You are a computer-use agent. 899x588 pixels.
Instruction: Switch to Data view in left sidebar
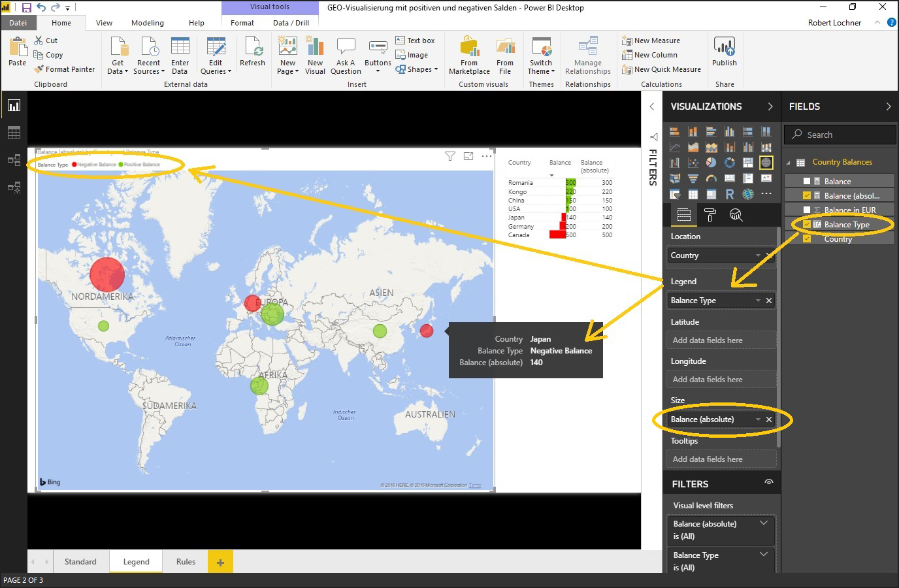point(14,133)
